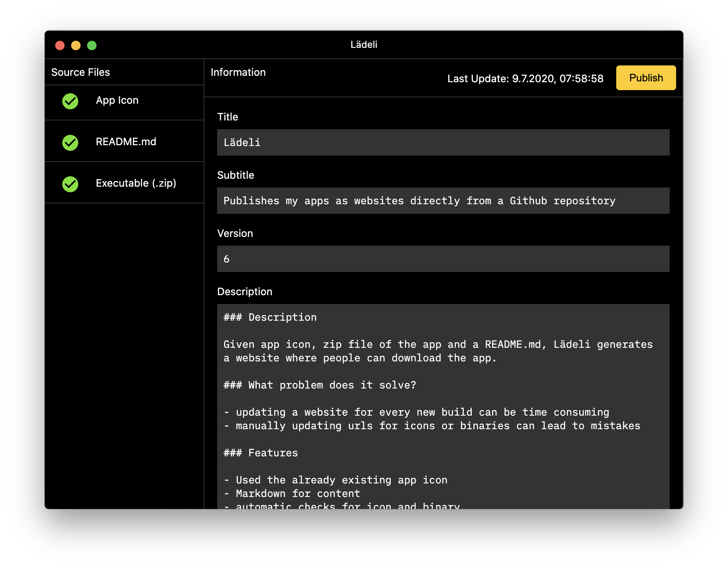Maximize the window with the green button
The width and height of the screenshot is (728, 568).
tap(92, 45)
